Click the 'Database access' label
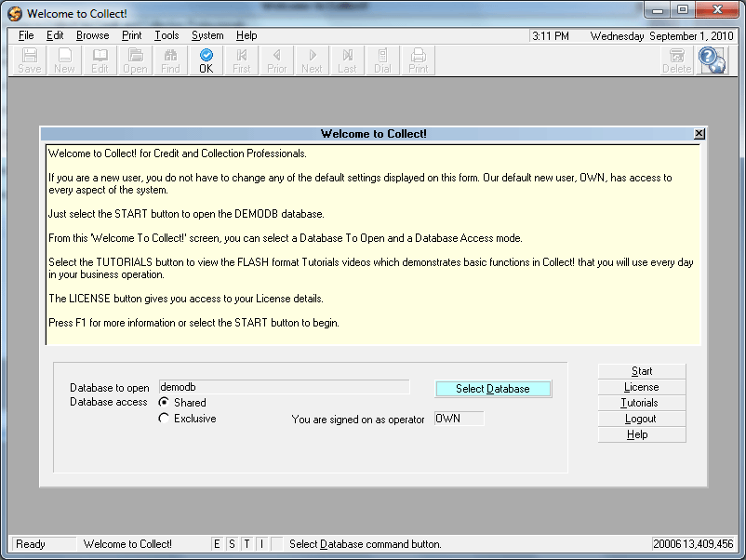 (109, 402)
